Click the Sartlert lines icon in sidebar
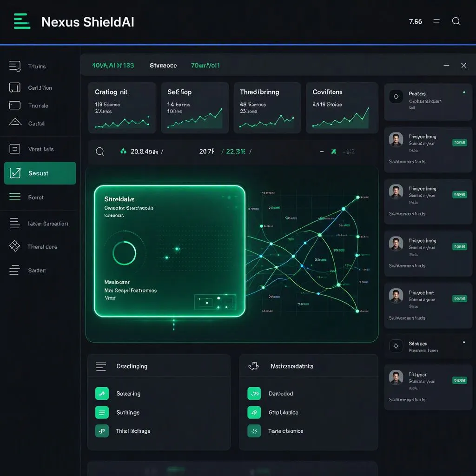Screen dimensions: 476x476 click(x=14, y=270)
